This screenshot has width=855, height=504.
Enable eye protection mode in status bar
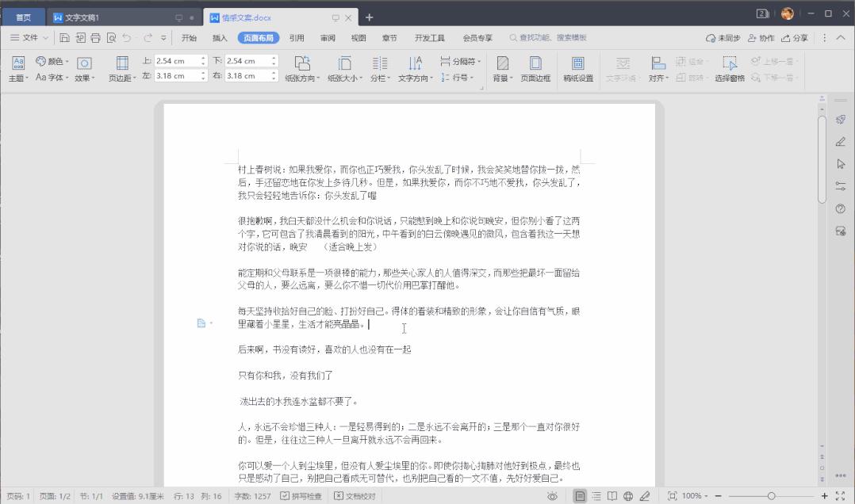(553, 494)
